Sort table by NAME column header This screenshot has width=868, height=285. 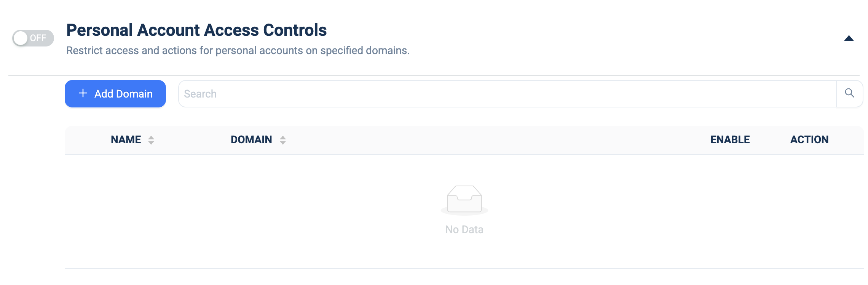126,140
